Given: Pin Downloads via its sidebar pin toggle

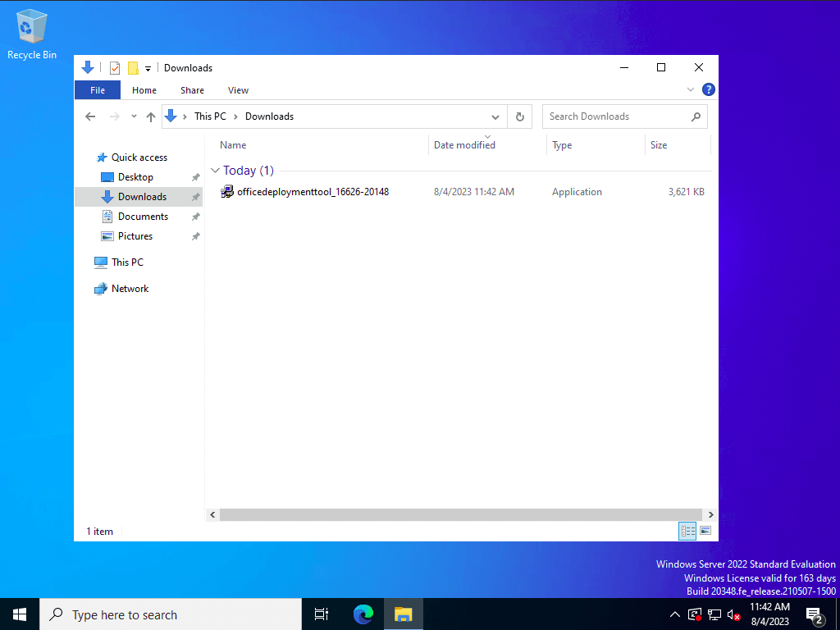Looking at the screenshot, I should (196, 196).
